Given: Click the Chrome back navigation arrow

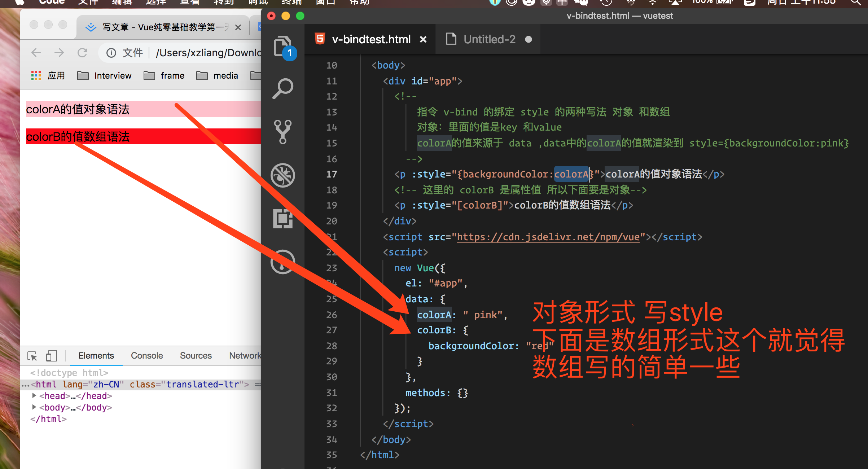Looking at the screenshot, I should click(36, 53).
